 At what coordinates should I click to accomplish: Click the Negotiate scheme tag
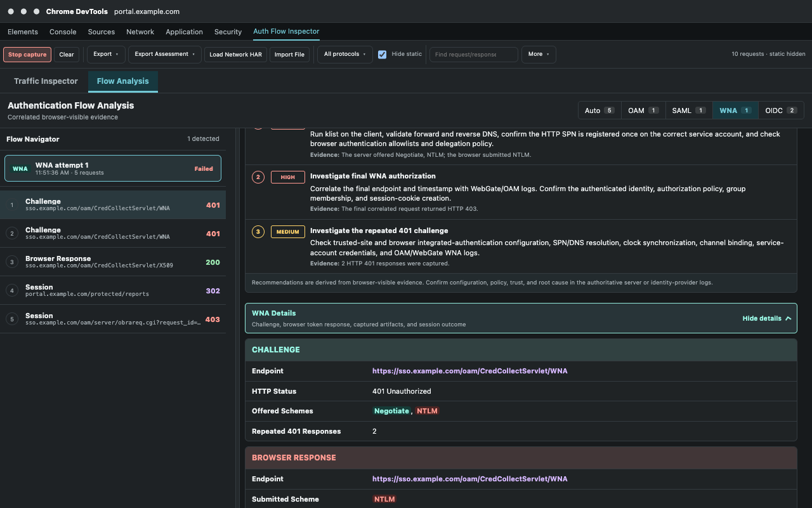click(x=391, y=411)
